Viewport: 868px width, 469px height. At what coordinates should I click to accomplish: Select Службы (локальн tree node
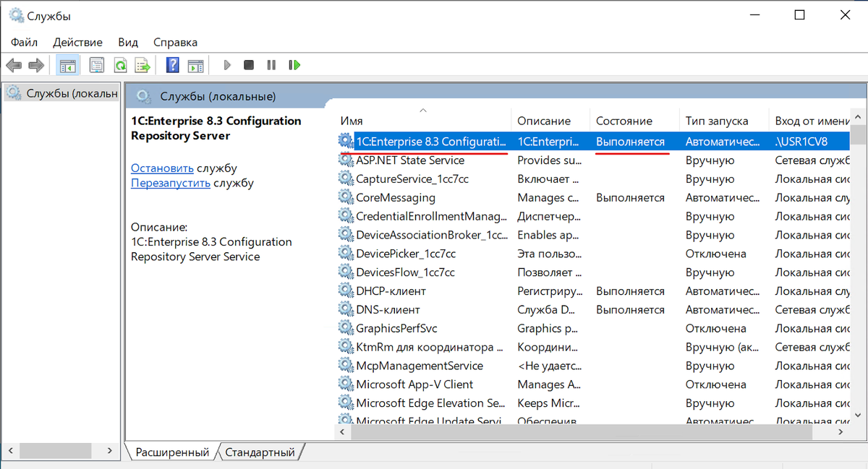click(x=61, y=92)
